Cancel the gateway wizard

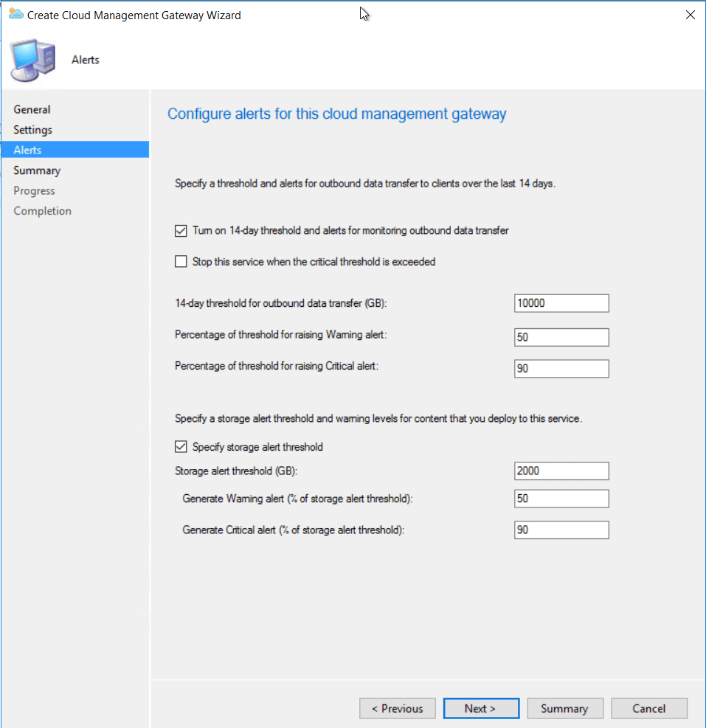pyautogui.click(x=648, y=708)
